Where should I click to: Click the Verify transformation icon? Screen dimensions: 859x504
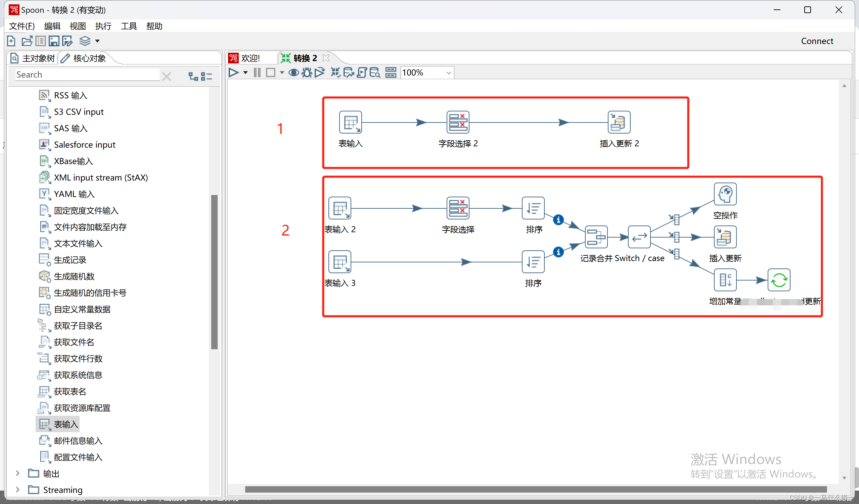click(336, 73)
